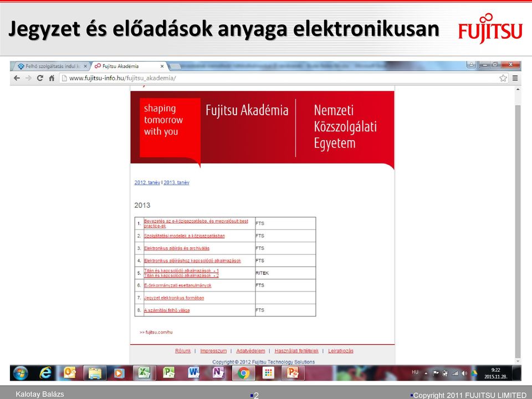
Task: Switch to the Felhő szolgáltatás indul tab
Action: tap(50, 66)
